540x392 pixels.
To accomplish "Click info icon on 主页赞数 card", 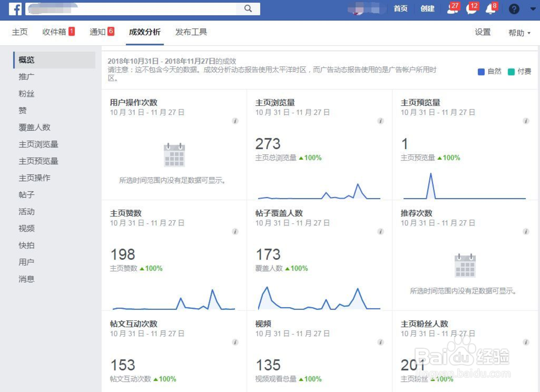I will click(x=235, y=232).
